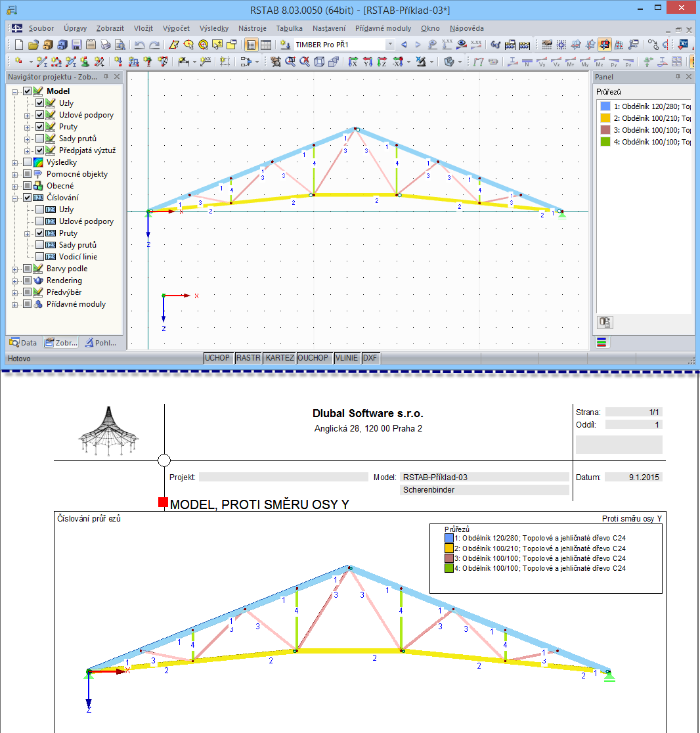Open the Výsledky menu
Viewport: 700px width, 733px height.
coord(214,28)
